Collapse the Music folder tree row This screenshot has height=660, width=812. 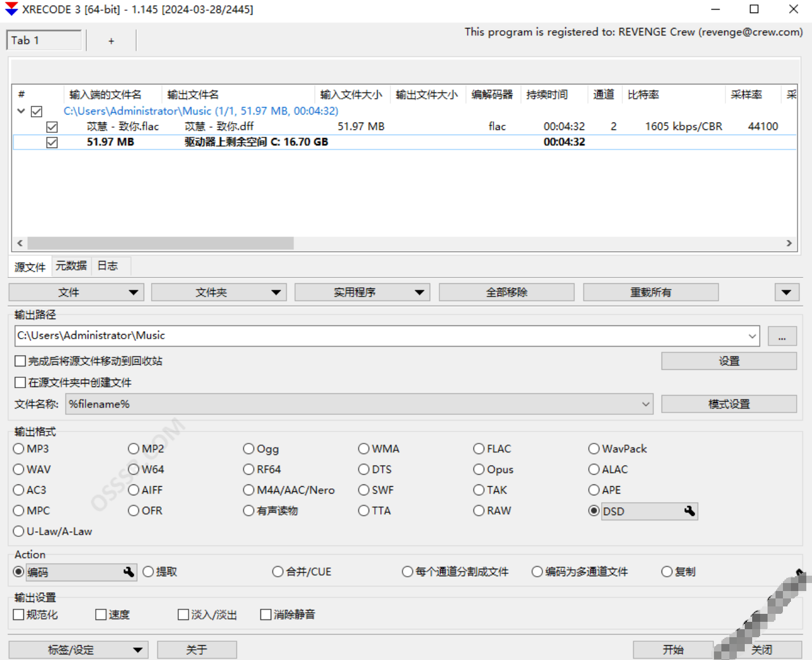(x=21, y=111)
